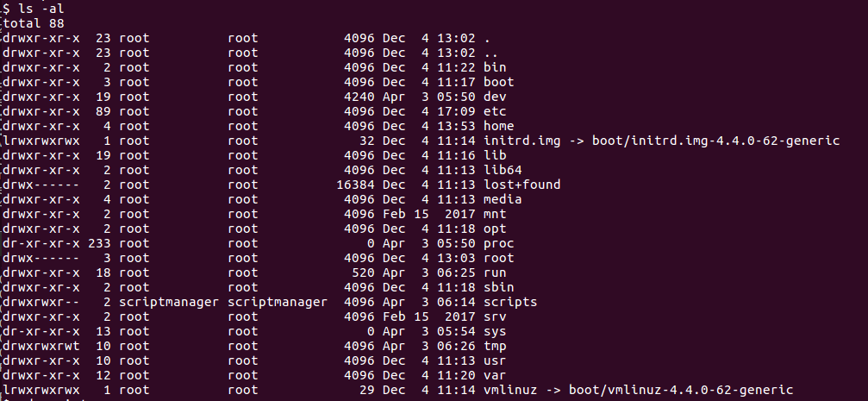Viewport: 868px width, 401px height.
Task: Click the 'etc' directory name
Action: (x=495, y=112)
